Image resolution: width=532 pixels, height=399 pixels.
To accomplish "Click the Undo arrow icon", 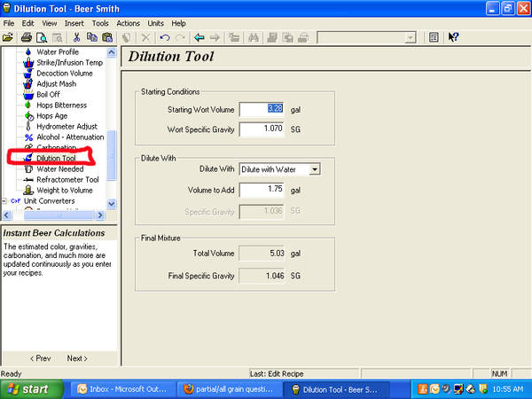I will (165, 37).
